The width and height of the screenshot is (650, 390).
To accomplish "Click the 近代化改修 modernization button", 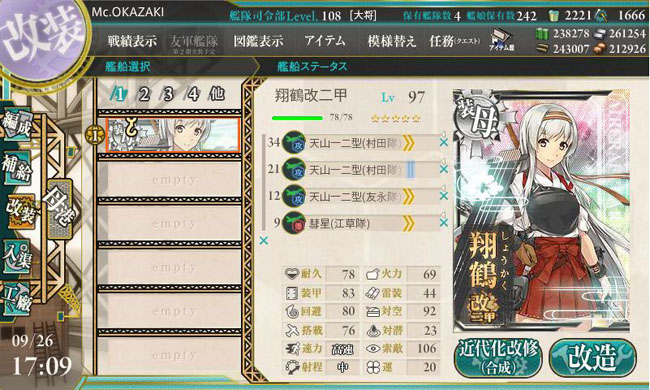I will [x=498, y=357].
